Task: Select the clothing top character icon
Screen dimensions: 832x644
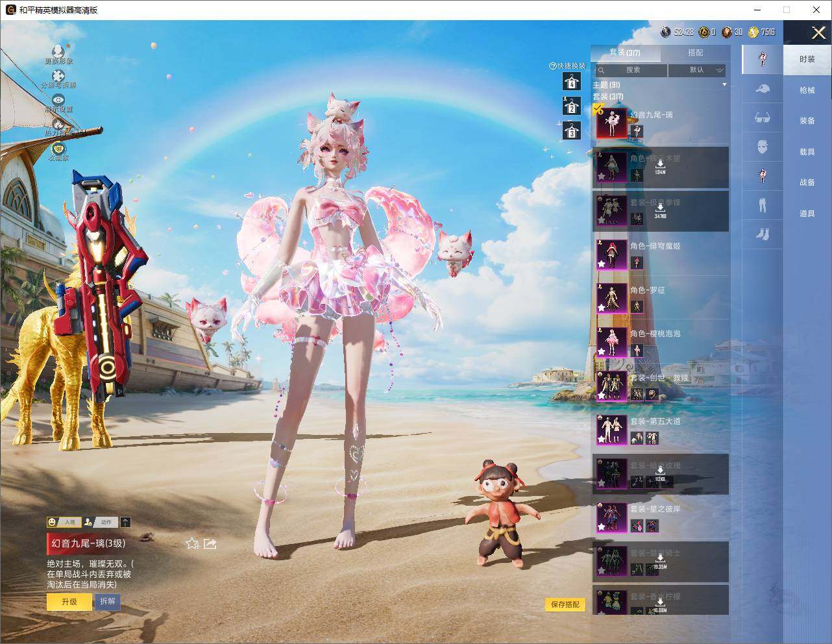Action: click(763, 175)
